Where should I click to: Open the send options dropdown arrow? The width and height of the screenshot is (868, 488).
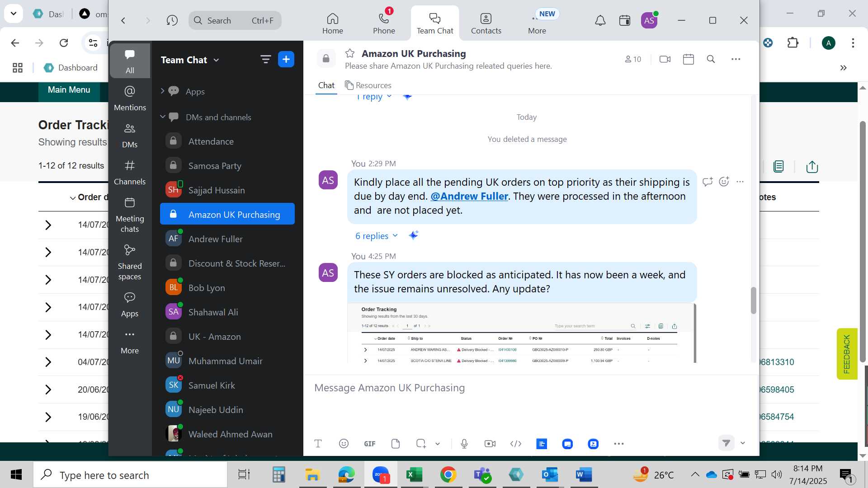(x=742, y=443)
